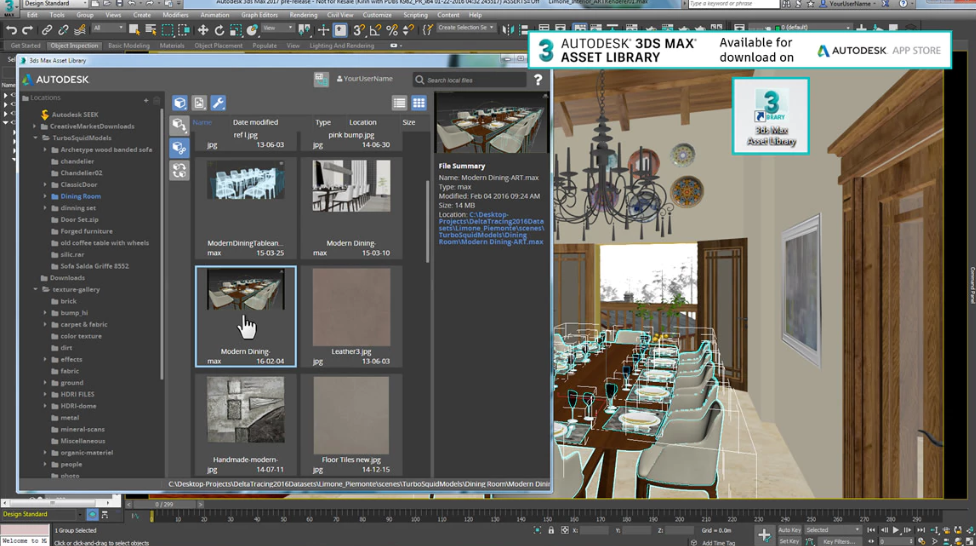
Task: Switch to Object Inspection ribbon tab
Action: coord(74,45)
